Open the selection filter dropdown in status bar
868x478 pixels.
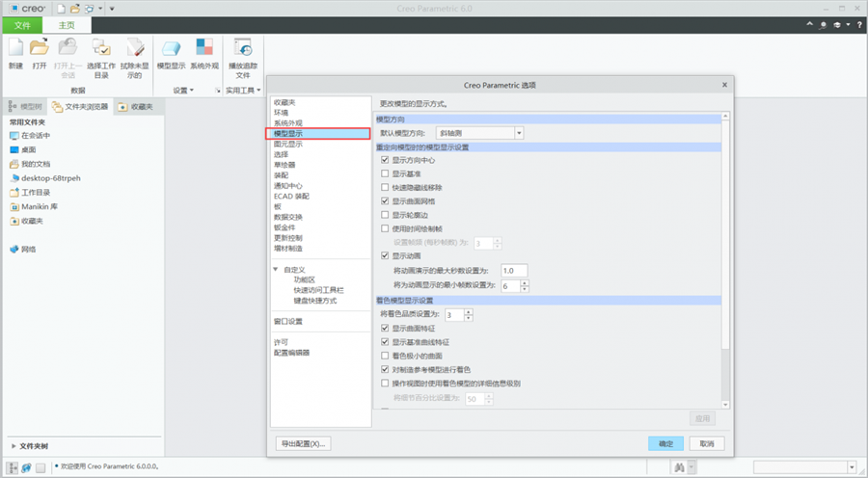pos(852,467)
